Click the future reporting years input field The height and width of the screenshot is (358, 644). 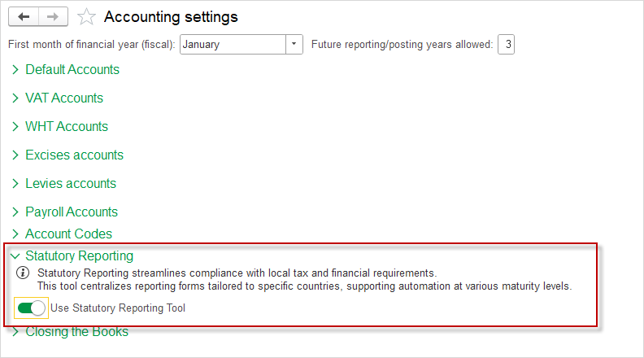(x=506, y=45)
